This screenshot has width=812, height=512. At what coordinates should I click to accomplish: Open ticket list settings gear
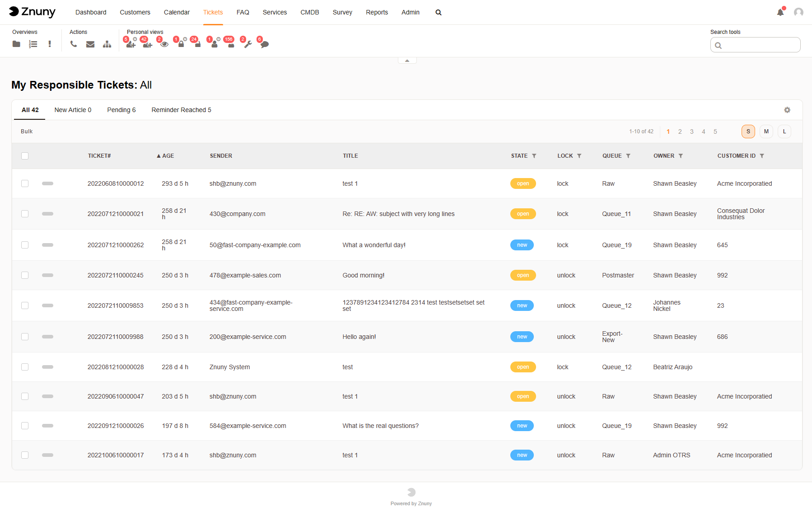(x=787, y=110)
